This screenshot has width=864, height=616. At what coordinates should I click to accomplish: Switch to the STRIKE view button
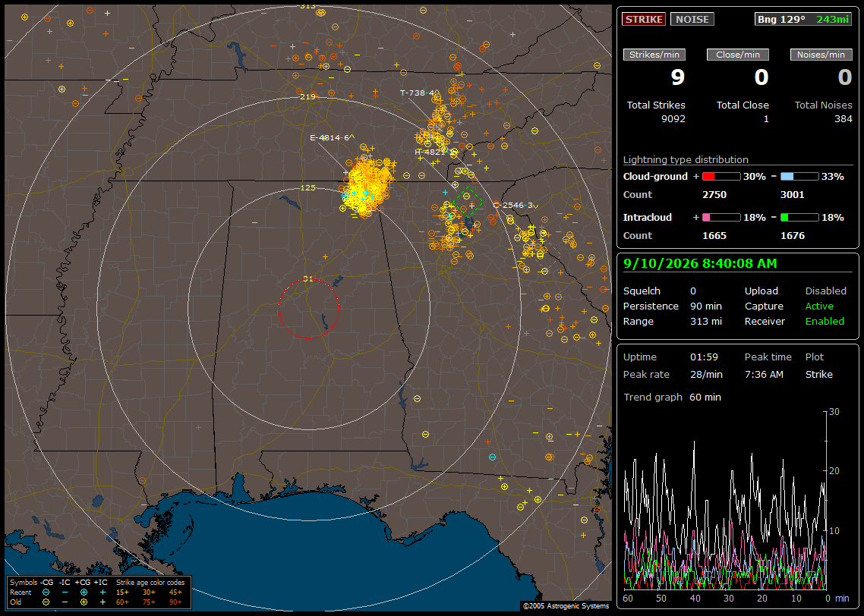(644, 19)
